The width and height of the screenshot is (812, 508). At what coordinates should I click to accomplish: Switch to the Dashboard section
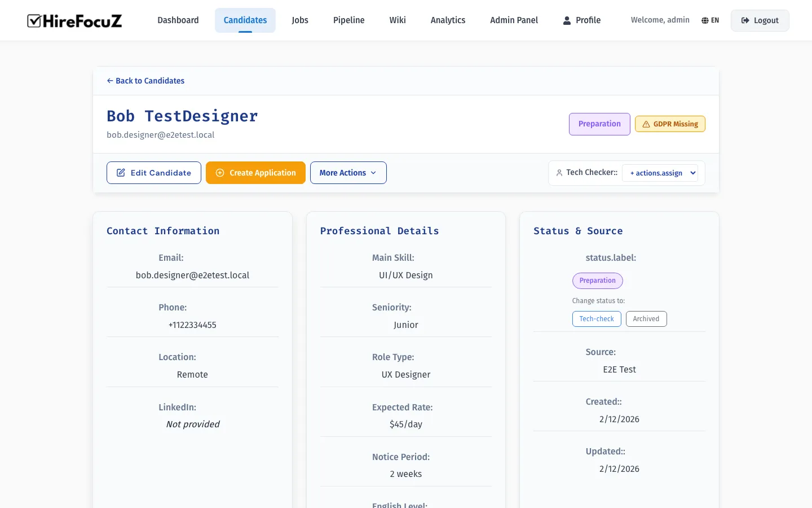pos(178,20)
